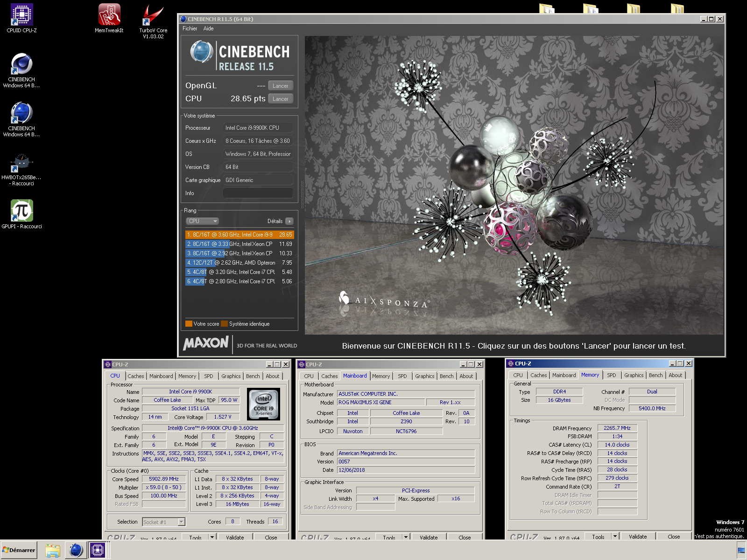
Task: Launch TurboV Core V1.03.02 shortcut
Action: [x=153, y=21]
